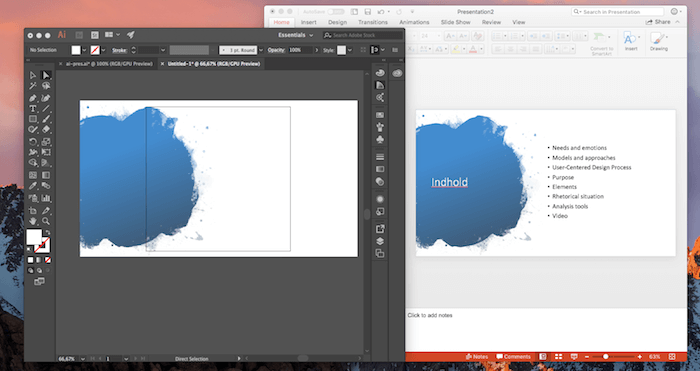Open the Asset Export panel icon
The width and height of the screenshot is (700, 371).
(380, 229)
